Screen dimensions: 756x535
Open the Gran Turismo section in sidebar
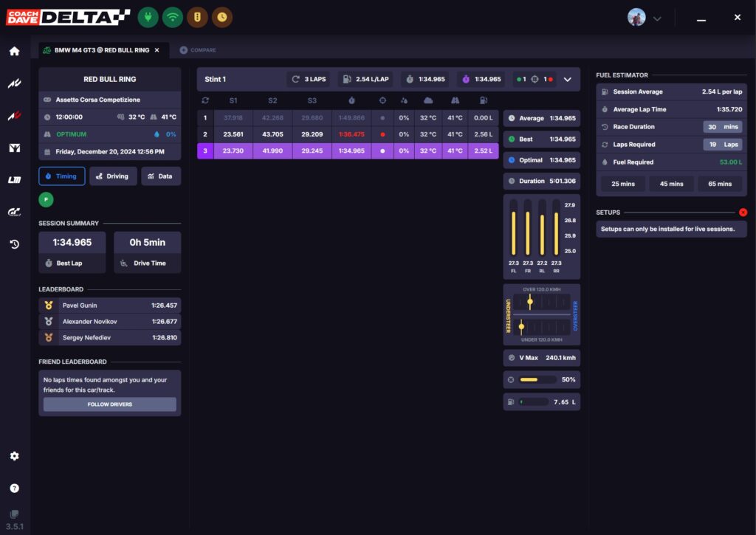click(x=14, y=213)
